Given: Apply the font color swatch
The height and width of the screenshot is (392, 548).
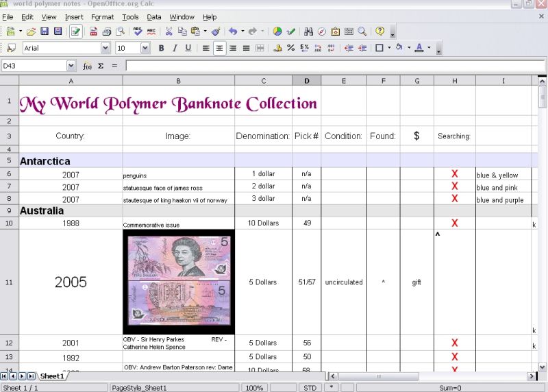Looking at the screenshot, I should click(419, 48).
